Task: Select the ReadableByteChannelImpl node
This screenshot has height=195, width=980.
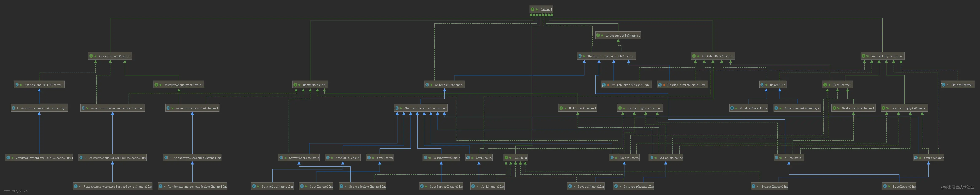Action: [x=683, y=85]
